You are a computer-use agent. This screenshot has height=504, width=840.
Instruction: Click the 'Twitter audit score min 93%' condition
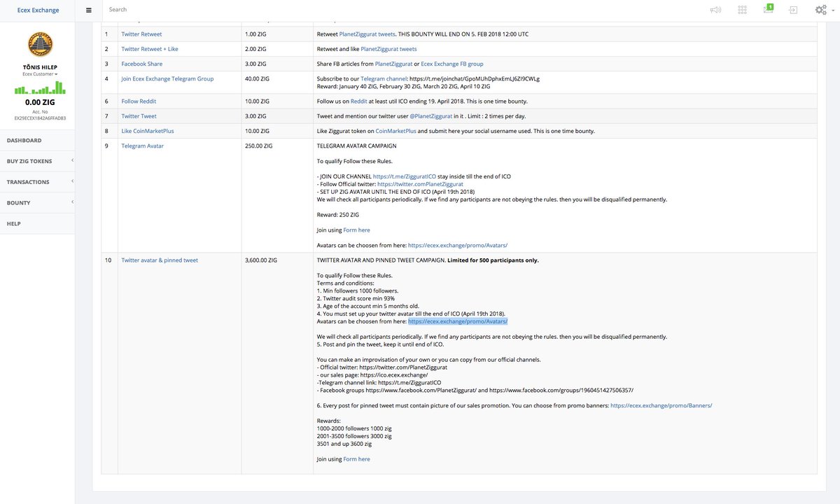point(356,298)
